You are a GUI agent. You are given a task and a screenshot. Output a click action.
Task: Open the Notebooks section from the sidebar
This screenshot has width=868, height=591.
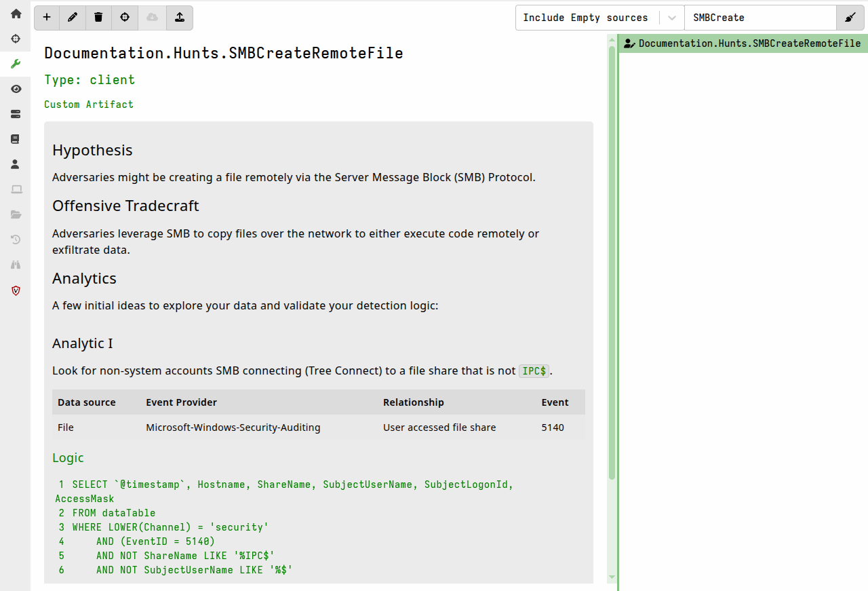click(15, 138)
